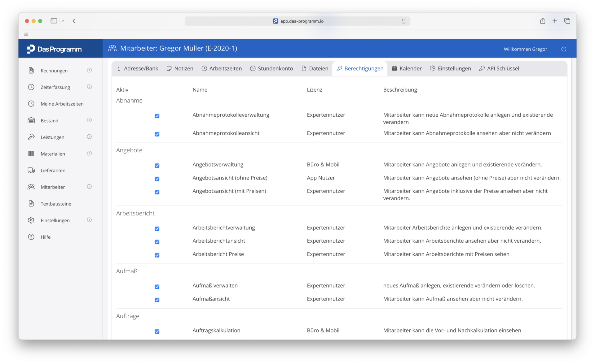Open the Stundenkonto tab

pos(271,68)
